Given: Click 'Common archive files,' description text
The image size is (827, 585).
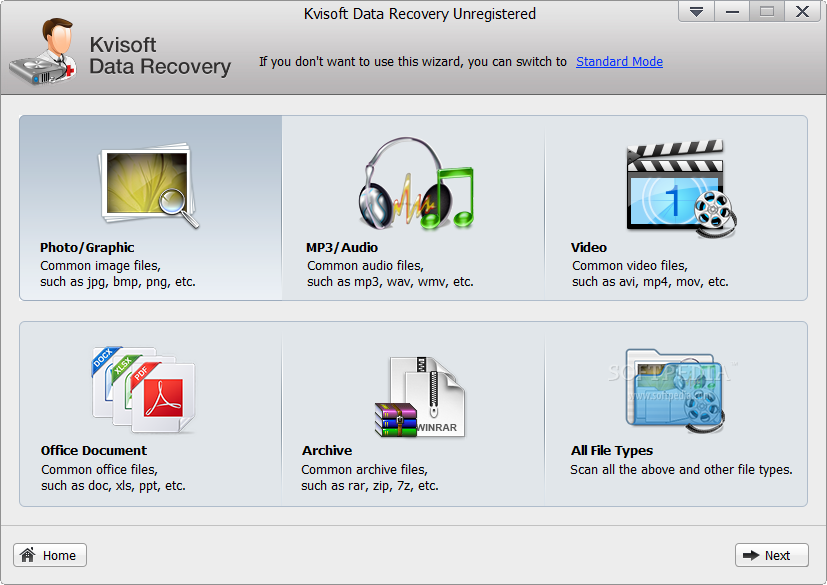Looking at the screenshot, I should [x=364, y=469].
